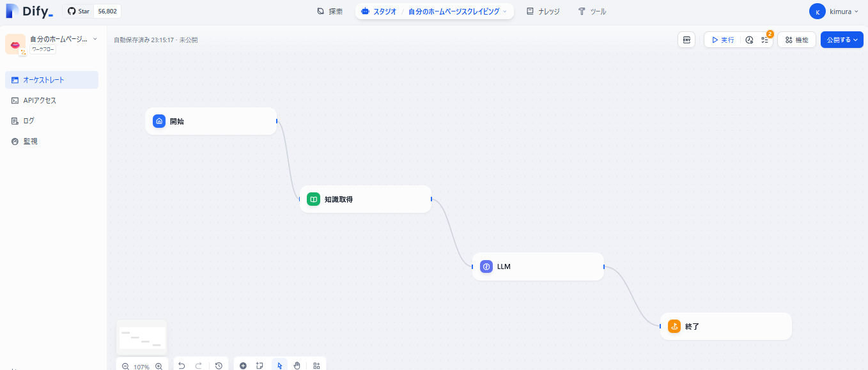Select the cursor pointer mode icon
This screenshot has height=370, width=868.
click(x=279, y=366)
